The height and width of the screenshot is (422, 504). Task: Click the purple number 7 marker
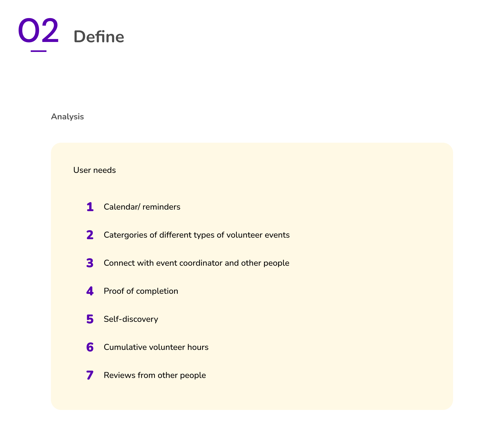pos(90,375)
